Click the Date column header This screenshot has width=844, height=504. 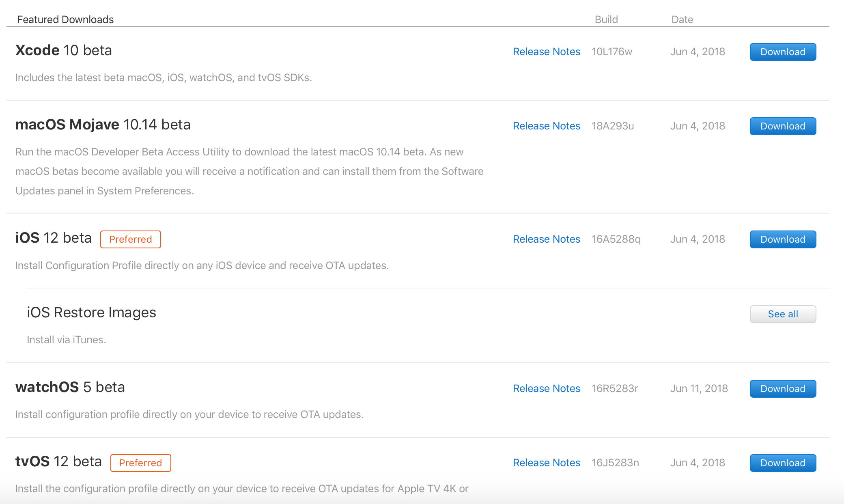click(682, 19)
